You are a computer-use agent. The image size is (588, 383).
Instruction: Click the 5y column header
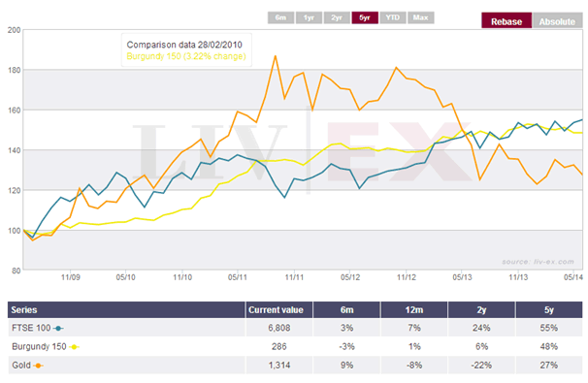pos(549,310)
